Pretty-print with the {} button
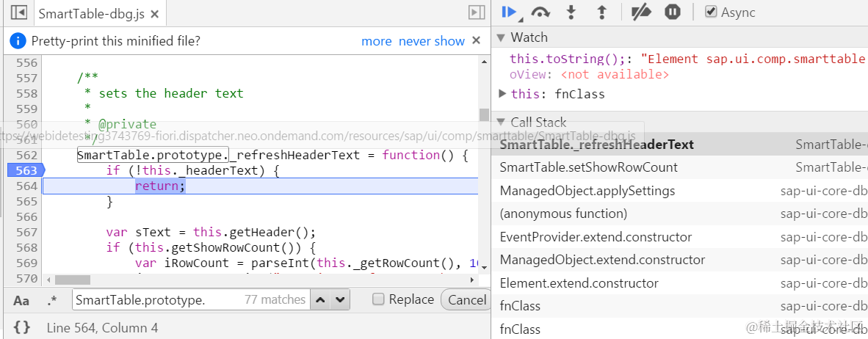The width and height of the screenshot is (868, 339). click(x=21, y=327)
